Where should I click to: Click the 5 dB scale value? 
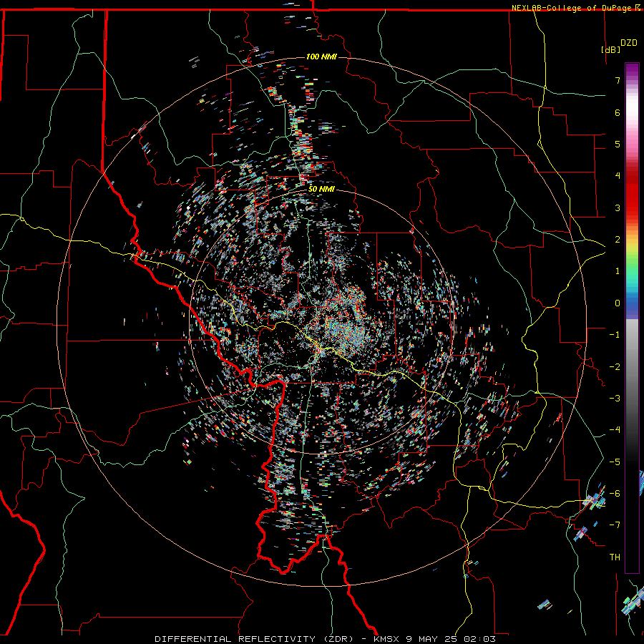coord(618,144)
